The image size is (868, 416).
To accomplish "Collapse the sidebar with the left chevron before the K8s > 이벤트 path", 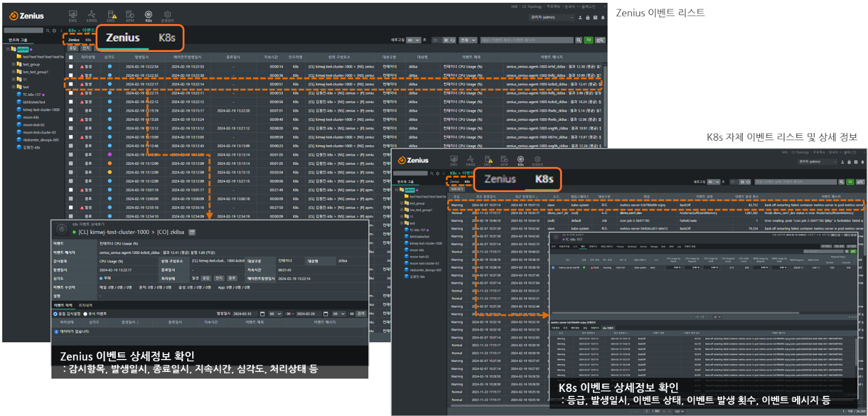I will pos(61,31).
